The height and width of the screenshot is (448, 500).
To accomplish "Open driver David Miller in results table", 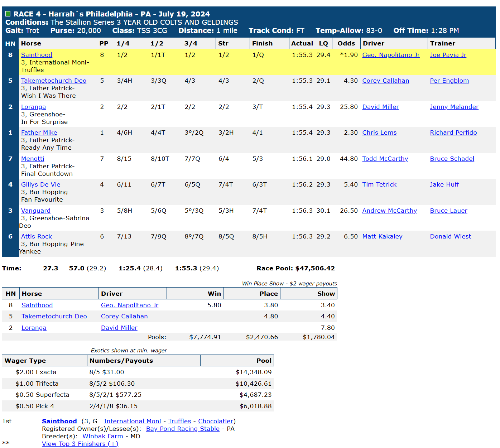I will tap(380, 107).
